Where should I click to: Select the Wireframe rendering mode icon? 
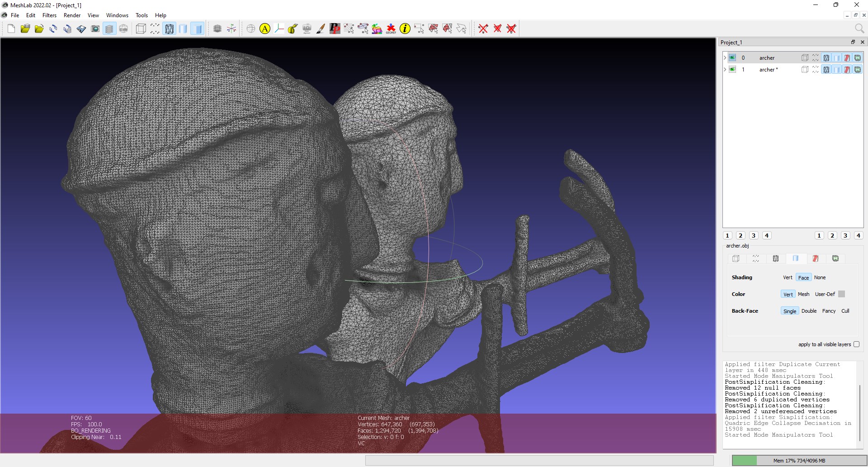tap(170, 29)
